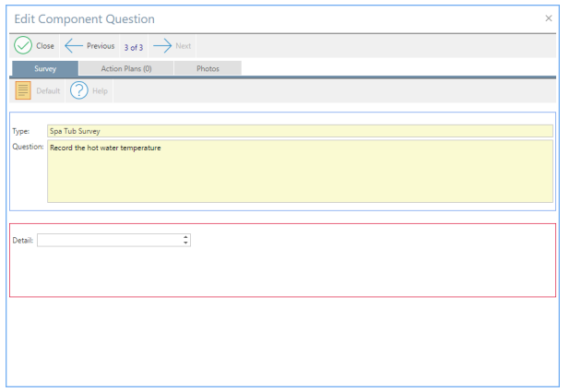Click the "Previous" text label

(101, 46)
